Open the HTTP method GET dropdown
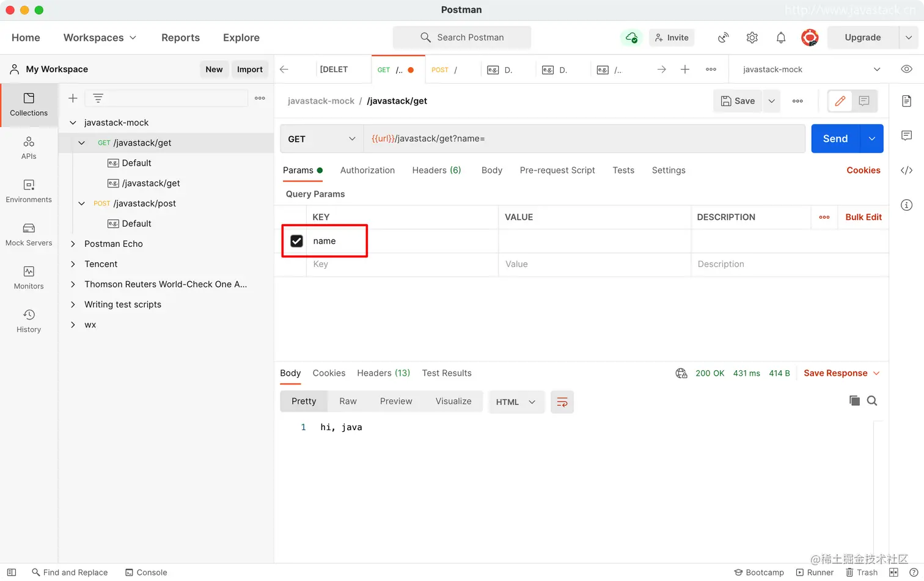Viewport: 924px width, 581px height. 321,139
